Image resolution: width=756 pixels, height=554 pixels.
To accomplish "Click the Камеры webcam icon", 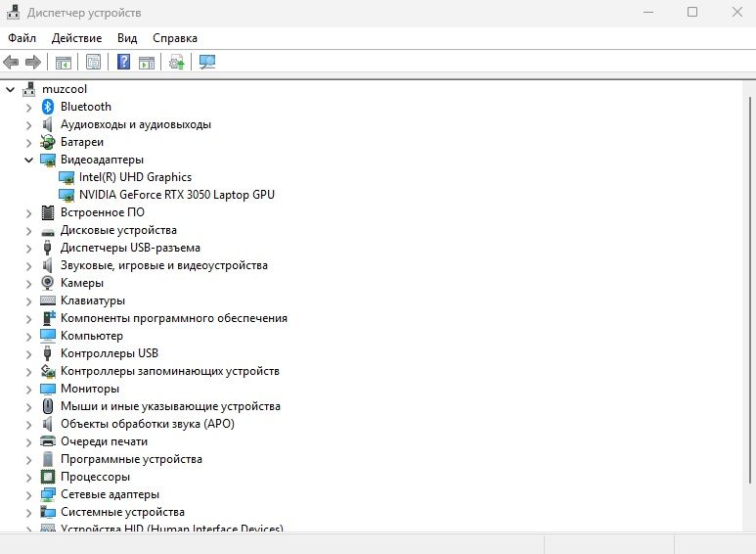I will (48, 283).
